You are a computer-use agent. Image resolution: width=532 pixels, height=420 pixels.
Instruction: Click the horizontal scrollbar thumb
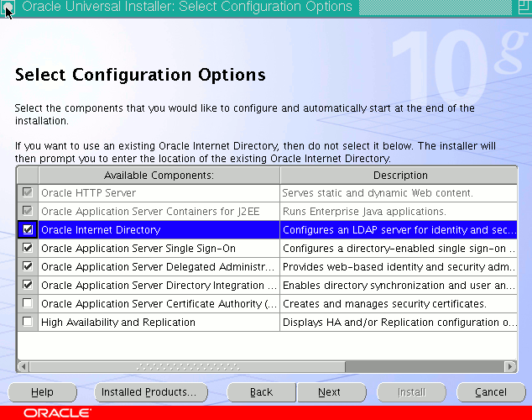(x=187, y=367)
